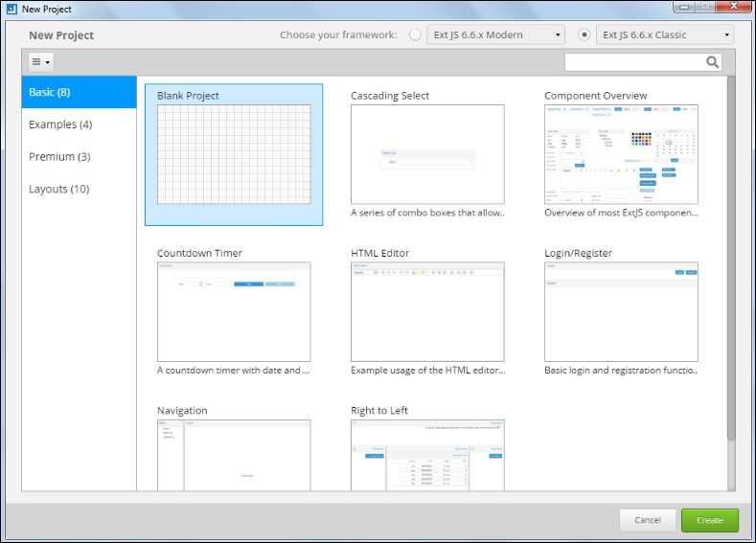Image resolution: width=756 pixels, height=543 pixels.
Task: Select the Ext JS Classic radio button
Action: point(584,34)
